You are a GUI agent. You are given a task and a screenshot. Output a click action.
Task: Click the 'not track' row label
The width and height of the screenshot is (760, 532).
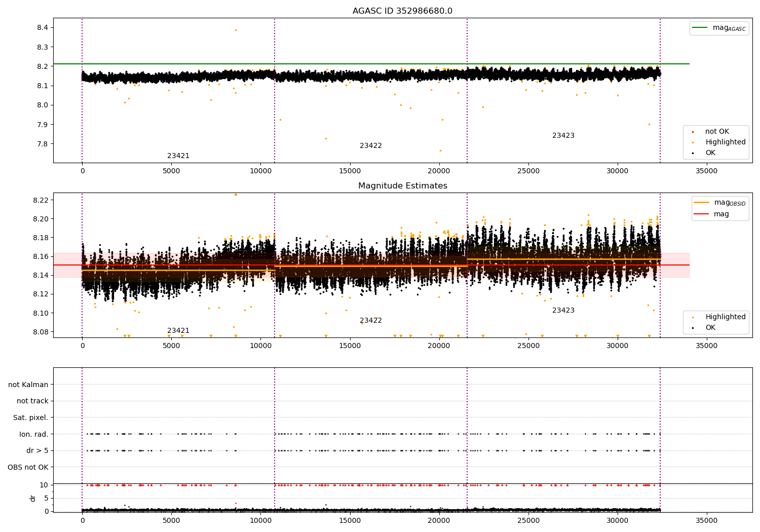pyautogui.click(x=32, y=401)
